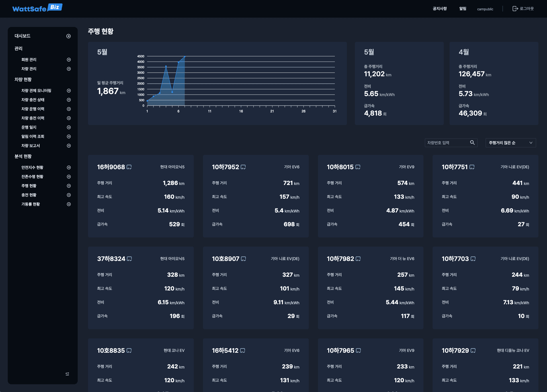Go to 주행 현황 sidebar item

tap(29, 186)
